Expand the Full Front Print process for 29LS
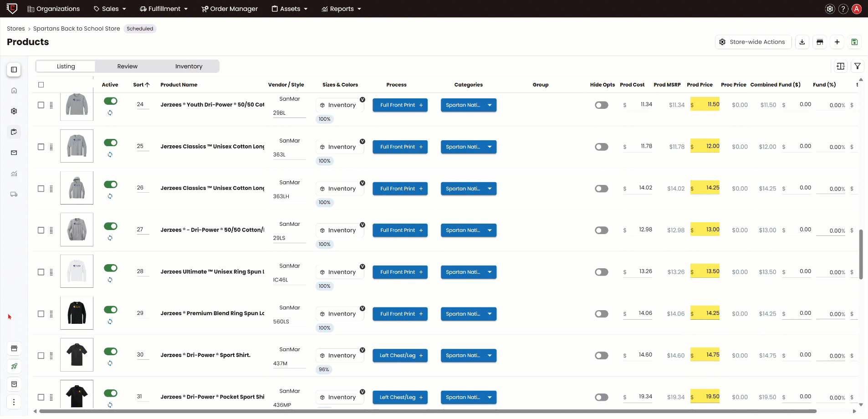This screenshot has width=868, height=419. [x=400, y=230]
